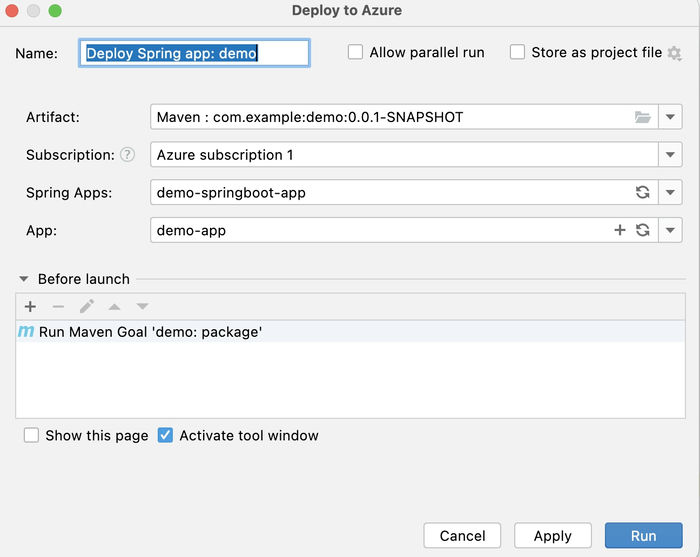Expand the App dropdown arrow
The image size is (700, 557).
[670, 230]
